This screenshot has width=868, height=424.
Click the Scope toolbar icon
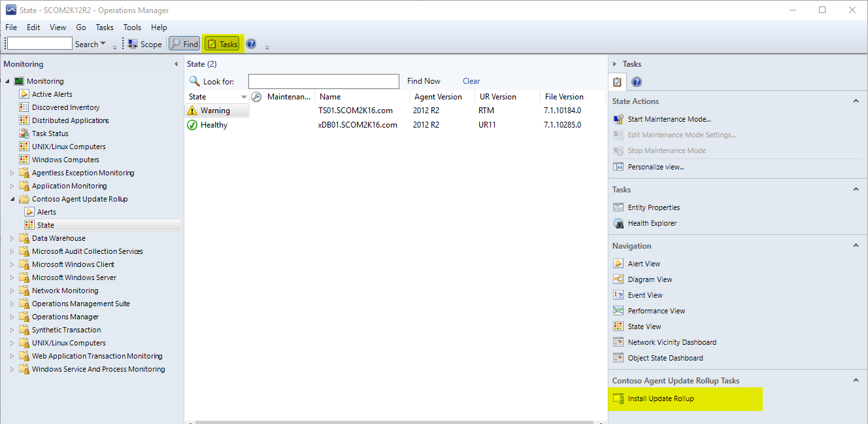click(x=133, y=44)
